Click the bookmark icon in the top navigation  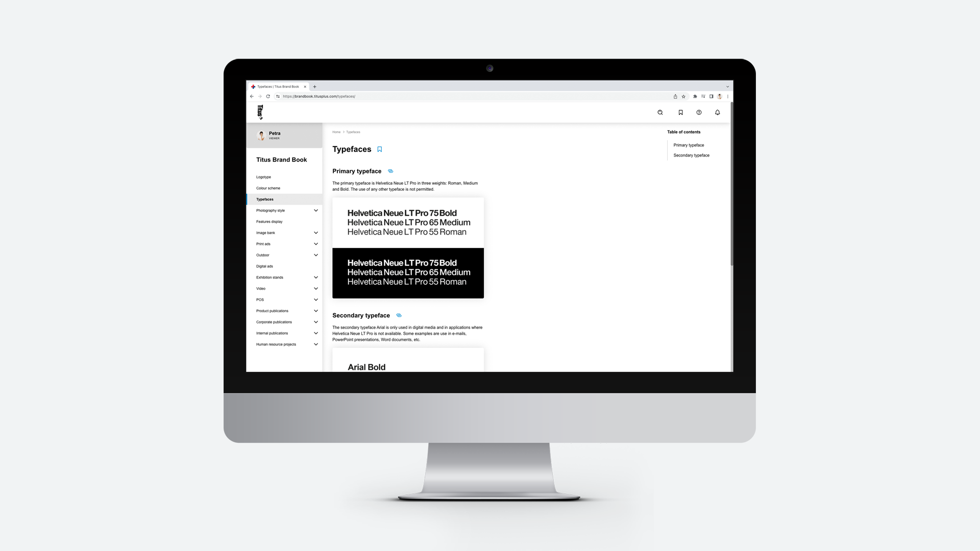click(x=680, y=112)
